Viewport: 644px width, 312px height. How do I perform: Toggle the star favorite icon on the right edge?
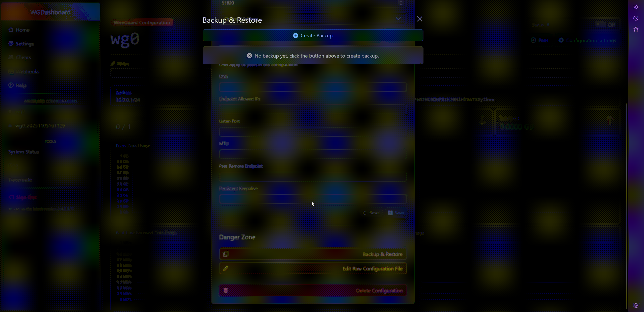tap(636, 30)
